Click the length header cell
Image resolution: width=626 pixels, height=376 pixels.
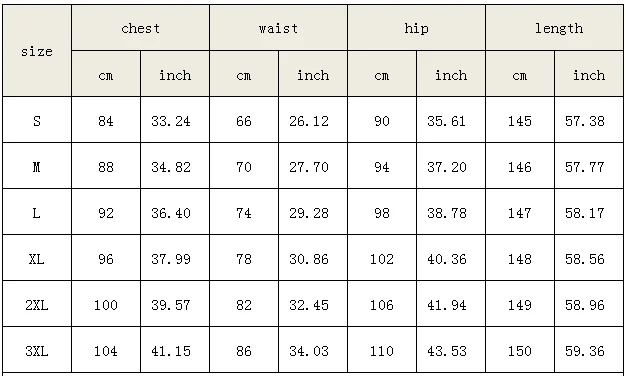tap(555, 28)
